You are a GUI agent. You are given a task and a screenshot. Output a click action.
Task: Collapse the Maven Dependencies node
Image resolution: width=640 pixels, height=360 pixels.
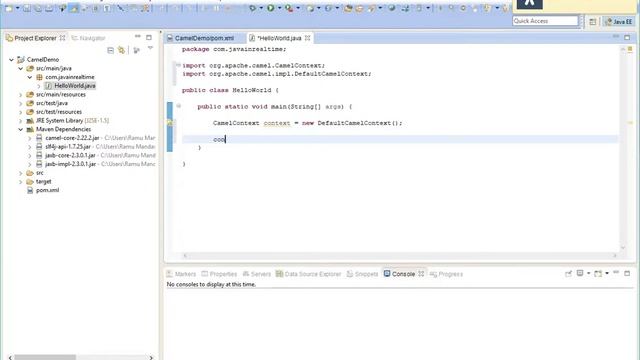(x=20, y=129)
